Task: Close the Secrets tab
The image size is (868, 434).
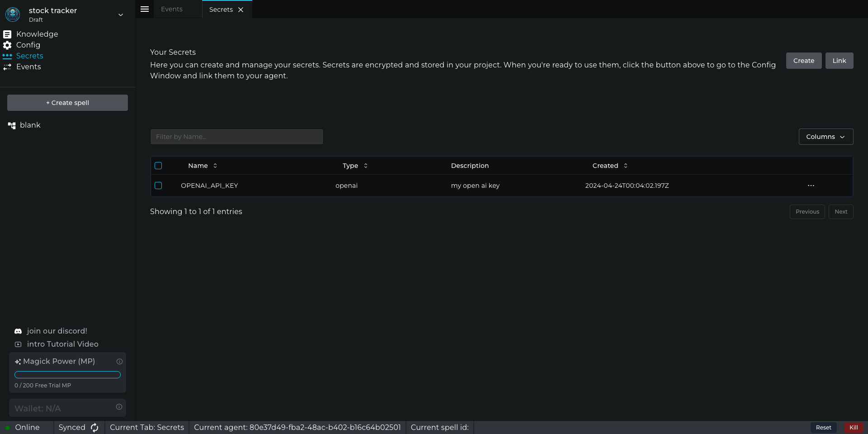Action: [x=241, y=10]
